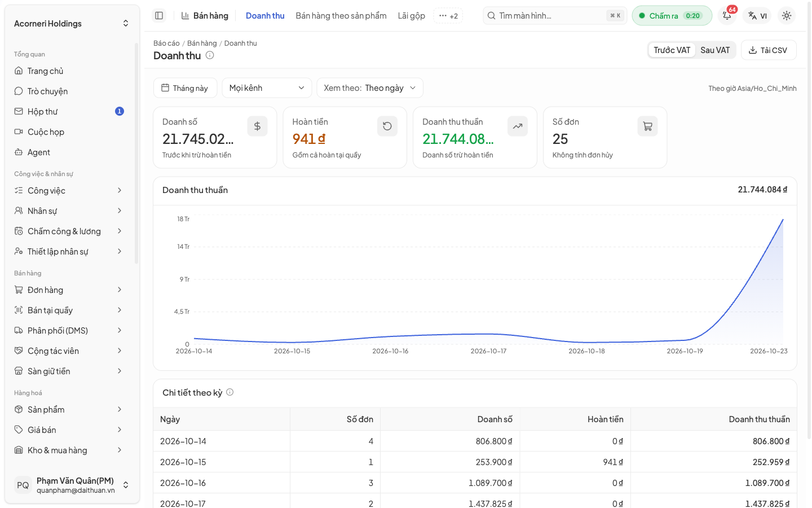
Task: Click the cart icon in Số đơn card
Action: coord(647,126)
